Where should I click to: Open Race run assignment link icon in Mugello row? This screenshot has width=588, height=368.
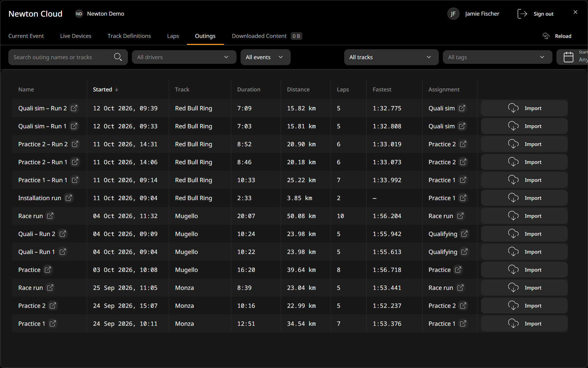coord(460,216)
